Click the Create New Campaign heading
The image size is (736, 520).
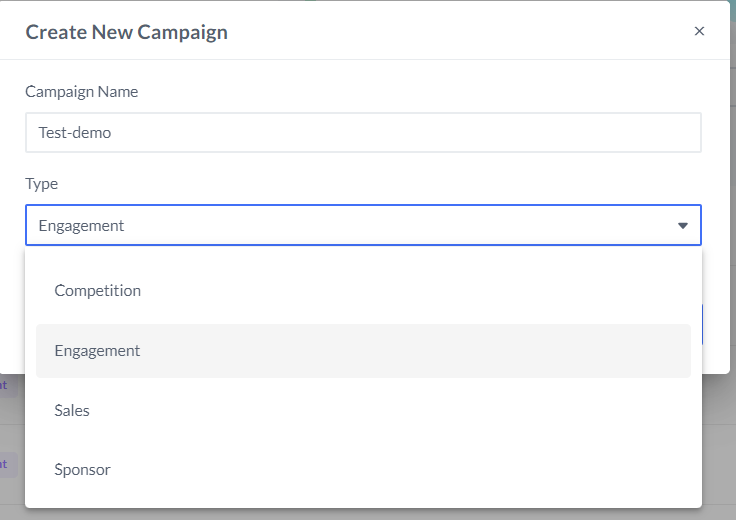tap(127, 32)
